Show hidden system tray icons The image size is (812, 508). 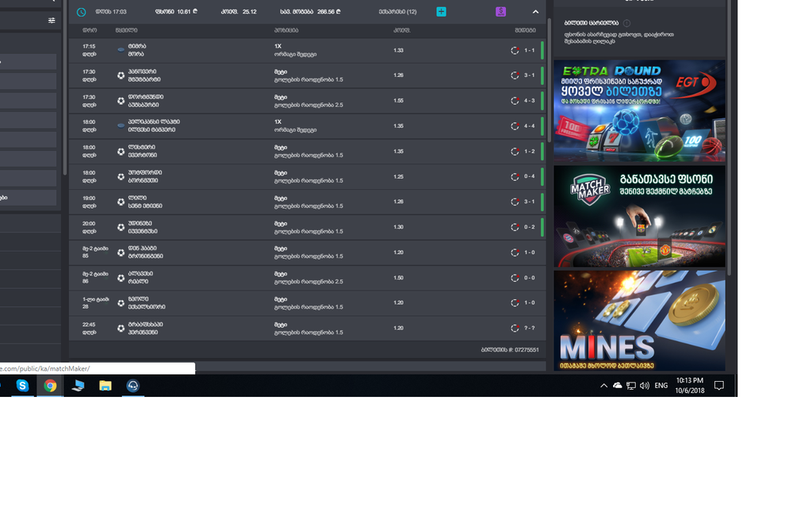603,386
